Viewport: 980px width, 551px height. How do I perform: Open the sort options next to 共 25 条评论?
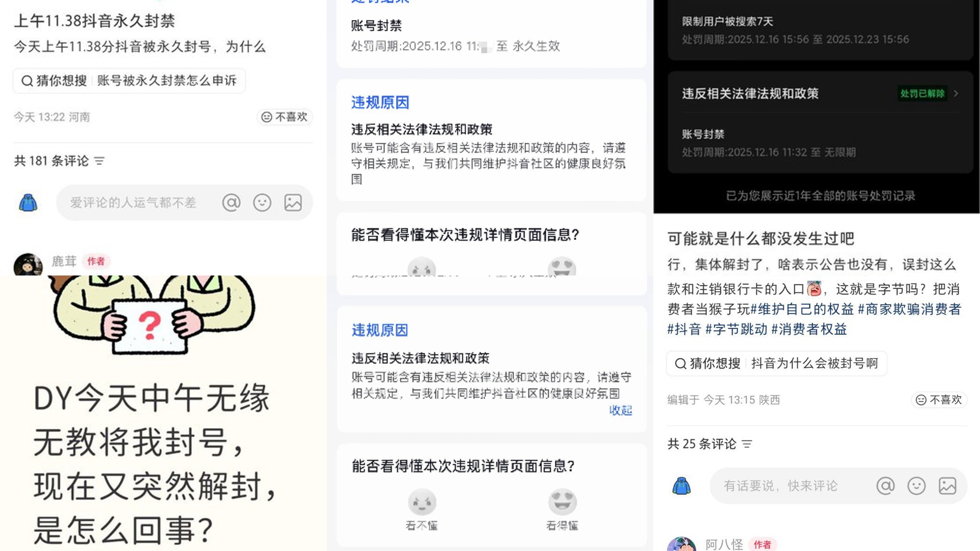coord(747,444)
